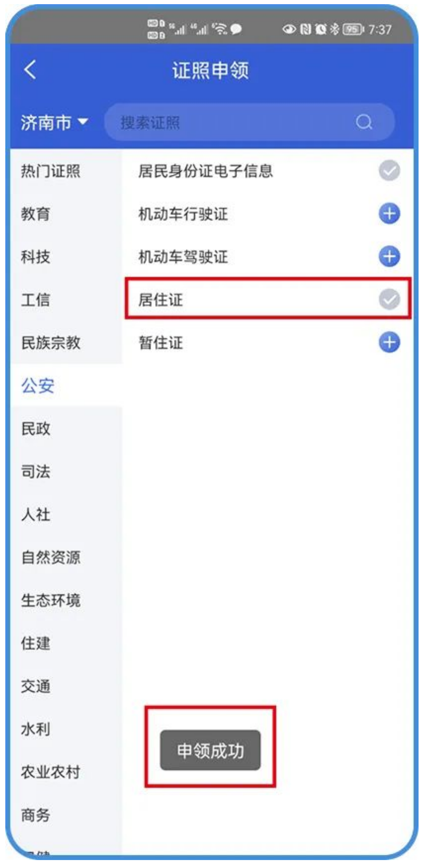This screenshot has height=868, width=425.
Task: Toggle checkmark for 居民身份证电子信息
Action: click(389, 170)
